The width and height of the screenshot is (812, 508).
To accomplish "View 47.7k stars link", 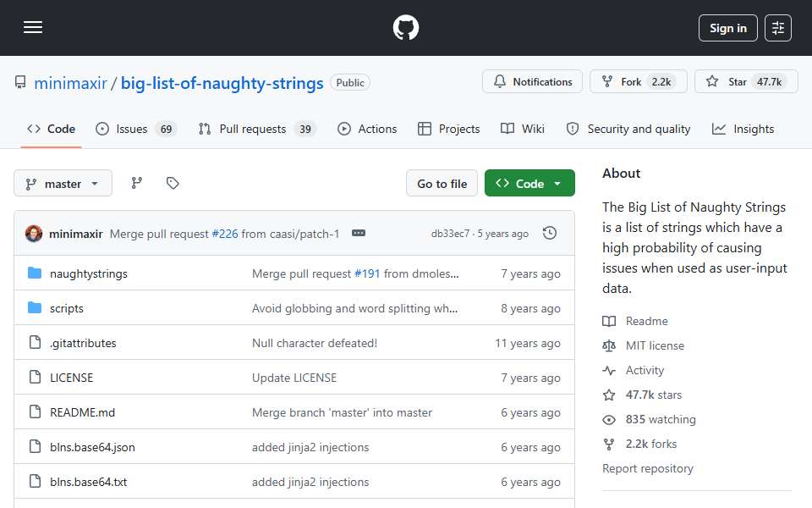I will (x=654, y=395).
